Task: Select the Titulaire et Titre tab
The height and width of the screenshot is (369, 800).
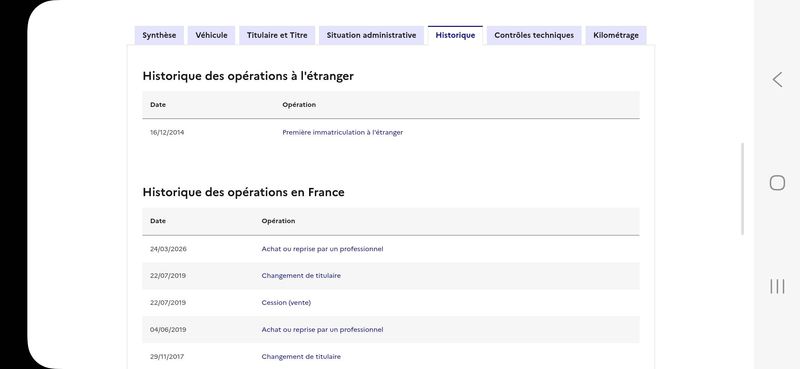Action: coord(277,35)
